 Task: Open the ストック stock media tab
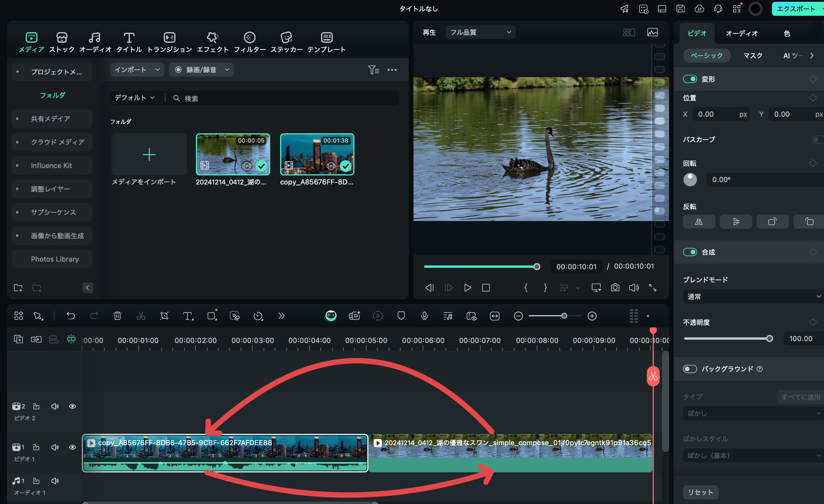coord(61,42)
